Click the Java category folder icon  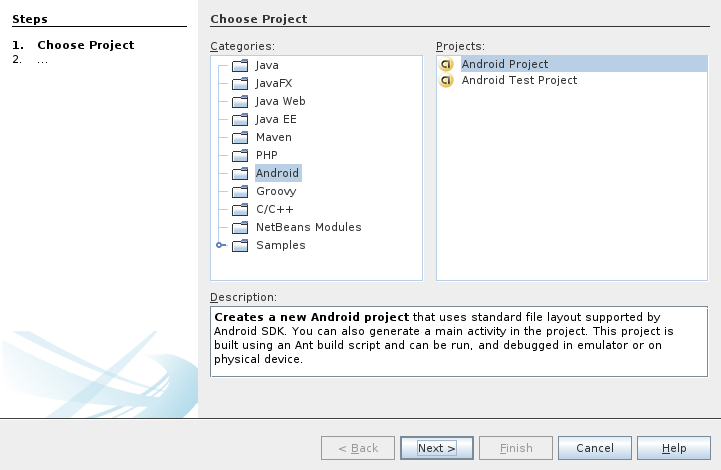239,65
